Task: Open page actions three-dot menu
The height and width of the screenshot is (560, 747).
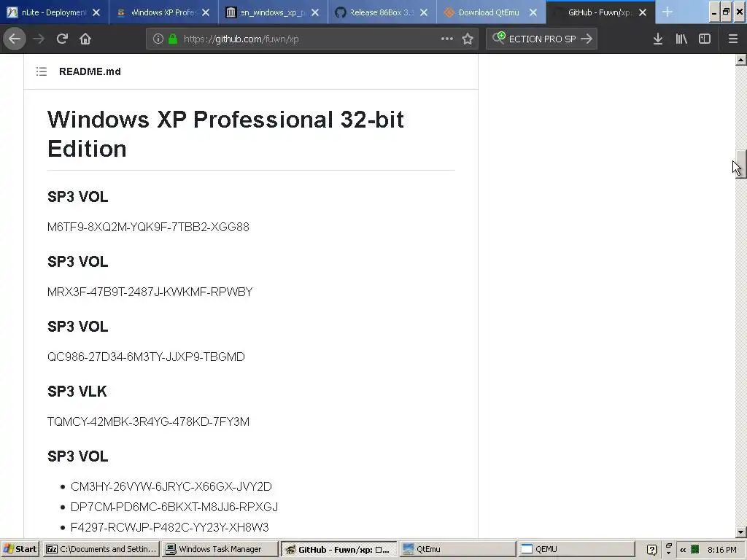Action: (x=447, y=39)
